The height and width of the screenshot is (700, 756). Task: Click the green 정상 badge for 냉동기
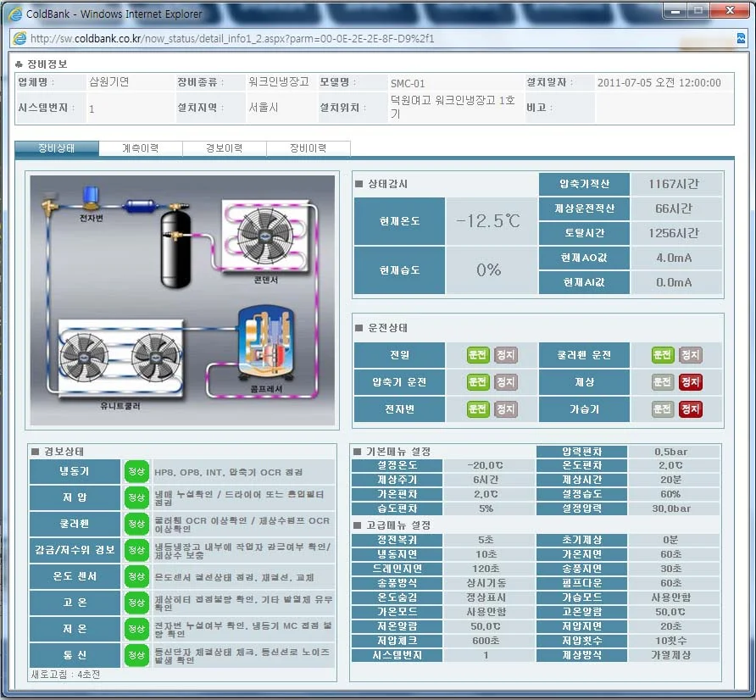pyautogui.click(x=136, y=471)
